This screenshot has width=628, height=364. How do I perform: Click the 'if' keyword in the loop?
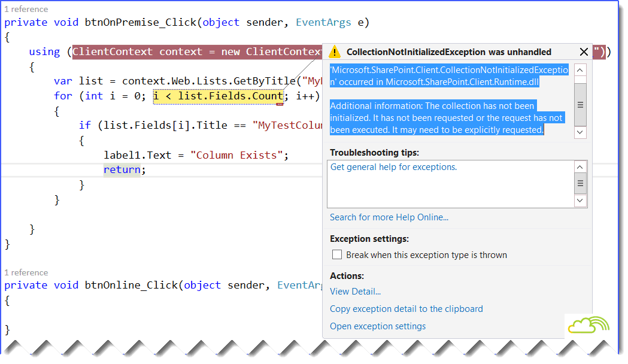pos(85,125)
